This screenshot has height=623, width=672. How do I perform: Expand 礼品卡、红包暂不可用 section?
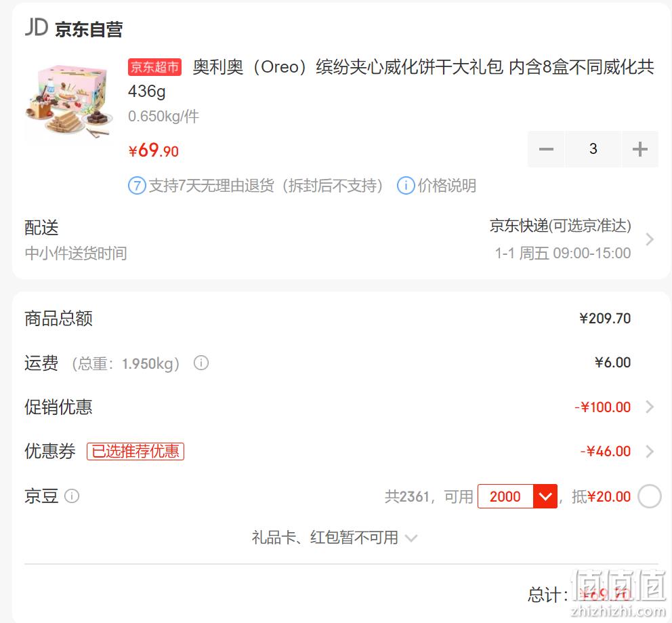click(334, 538)
